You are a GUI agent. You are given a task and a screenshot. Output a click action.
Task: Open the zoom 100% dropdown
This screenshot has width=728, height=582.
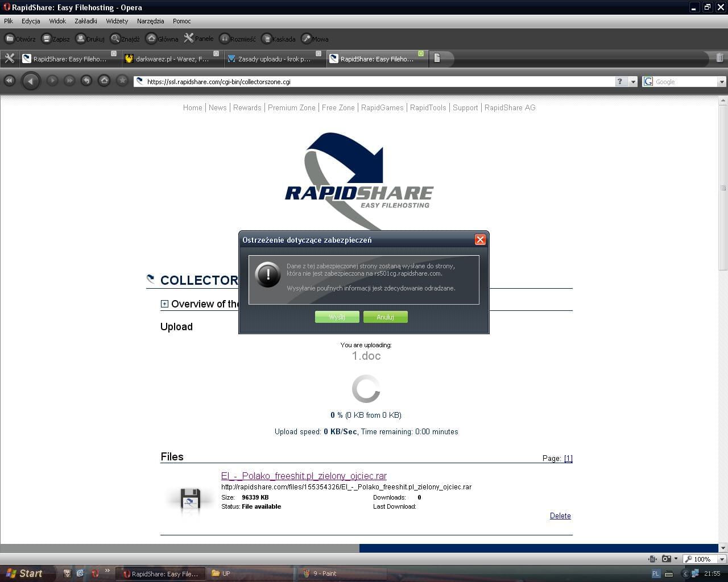pos(722,559)
